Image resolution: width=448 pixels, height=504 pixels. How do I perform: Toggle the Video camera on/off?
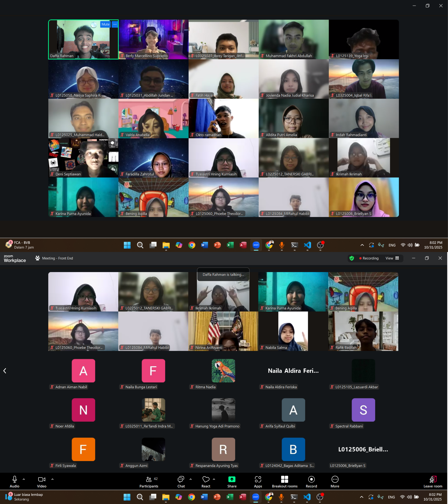click(x=42, y=479)
